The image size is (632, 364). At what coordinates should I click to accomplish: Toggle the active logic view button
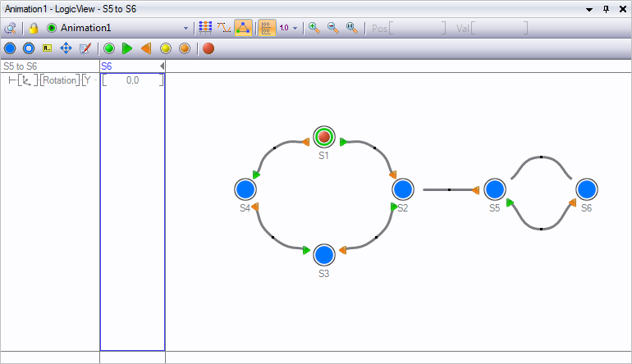[243, 28]
